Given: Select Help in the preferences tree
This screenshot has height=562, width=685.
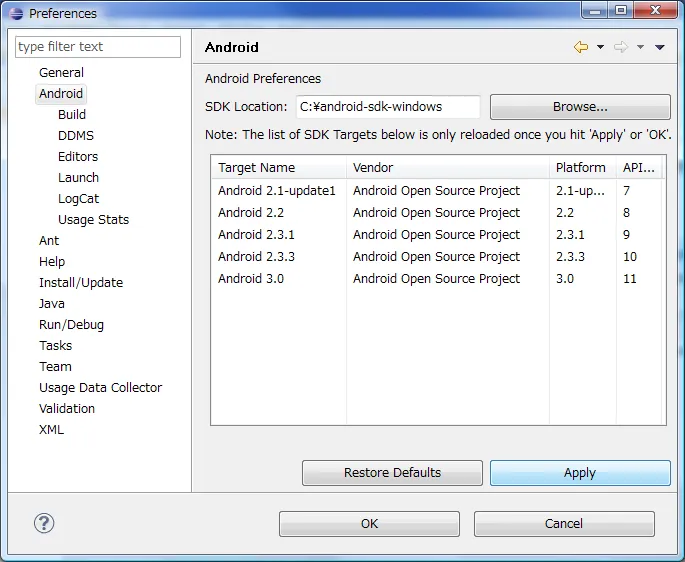Looking at the screenshot, I should click(x=52, y=261).
